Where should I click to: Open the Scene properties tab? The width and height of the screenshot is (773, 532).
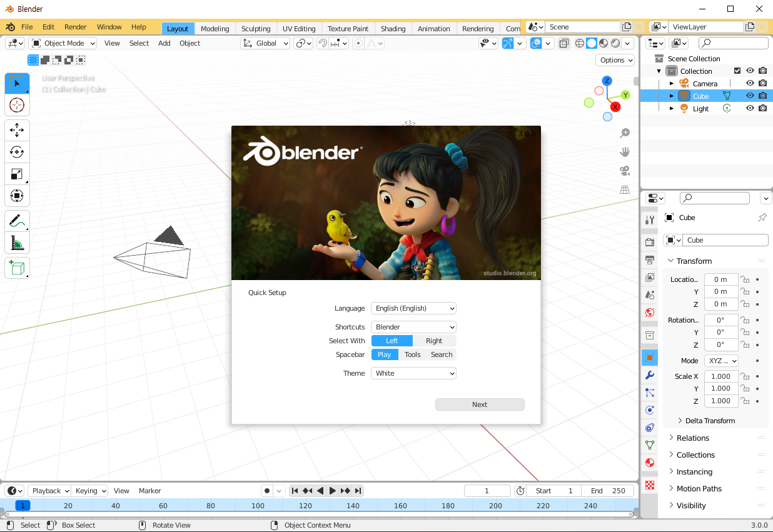tap(650, 294)
